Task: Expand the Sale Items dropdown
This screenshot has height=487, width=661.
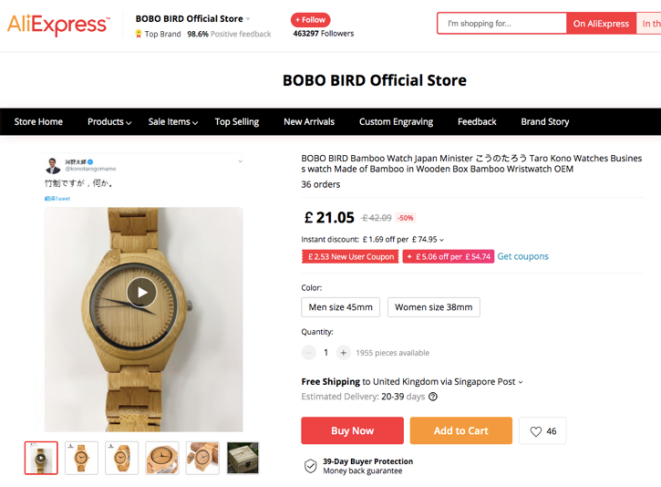Action: [x=173, y=122]
